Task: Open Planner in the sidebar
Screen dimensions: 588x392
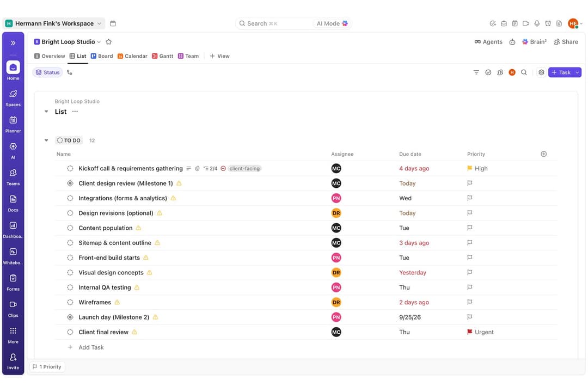Action: [13, 125]
